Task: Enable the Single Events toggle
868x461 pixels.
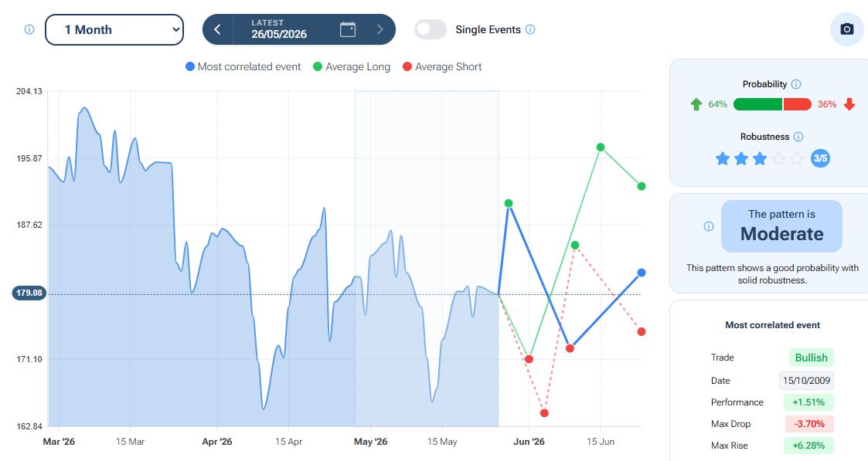Action: (430, 29)
